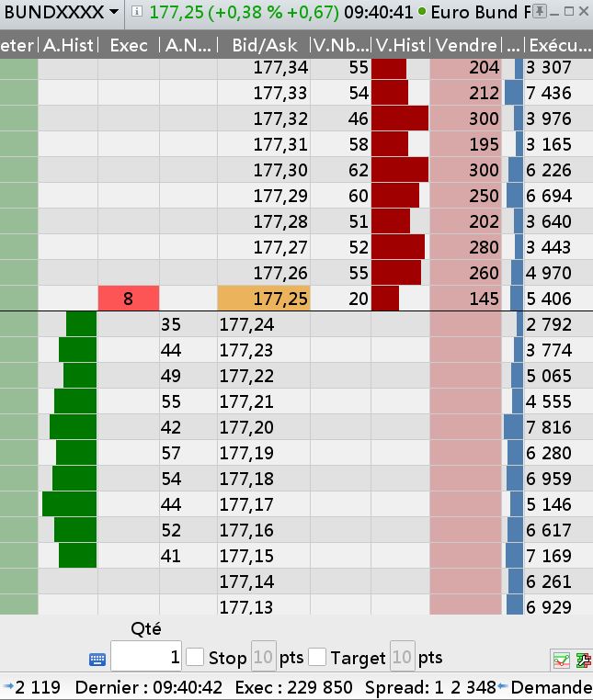Viewport: 593px width, 700px height.
Task: Click the blue arrow icon before 2 119
Action: [x=7, y=687]
